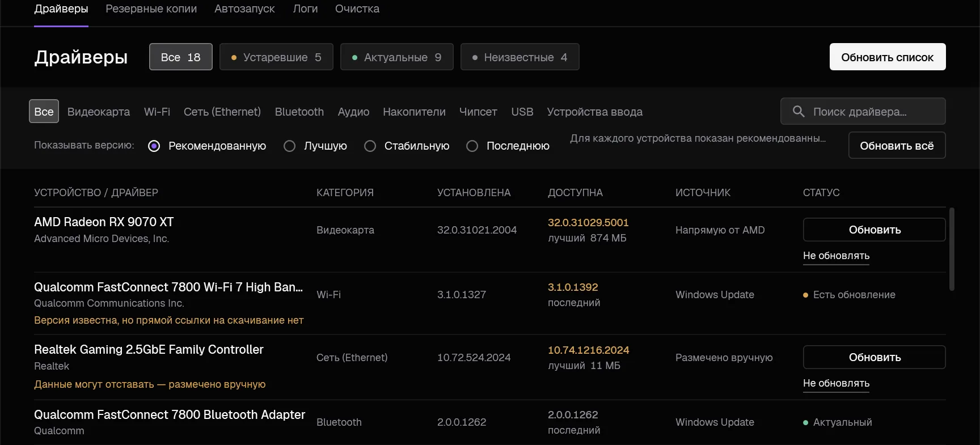This screenshot has width=980, height=445.
Task: Click the Qualcomm FastConnect 7800 Wi-Fi 7 device name
Action: point(168,287)
